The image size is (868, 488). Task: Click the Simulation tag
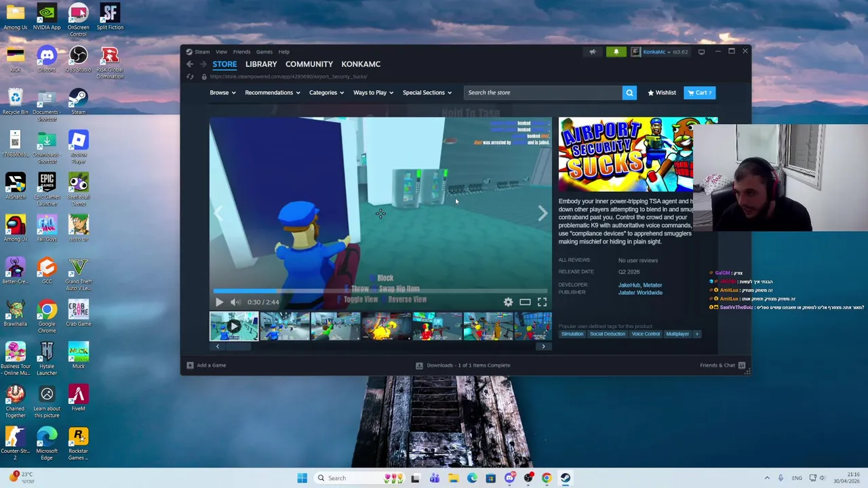[x=572, y=333]
